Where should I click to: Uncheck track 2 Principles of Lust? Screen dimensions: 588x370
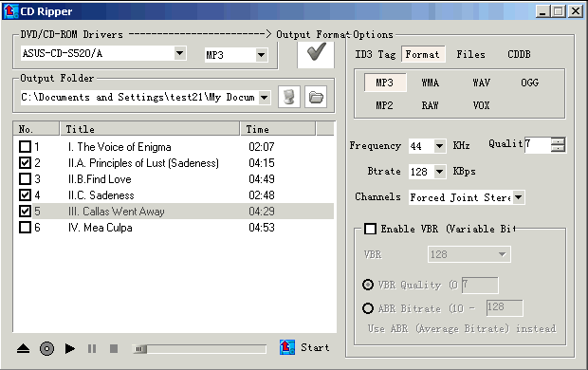click(x=25, y=162)
